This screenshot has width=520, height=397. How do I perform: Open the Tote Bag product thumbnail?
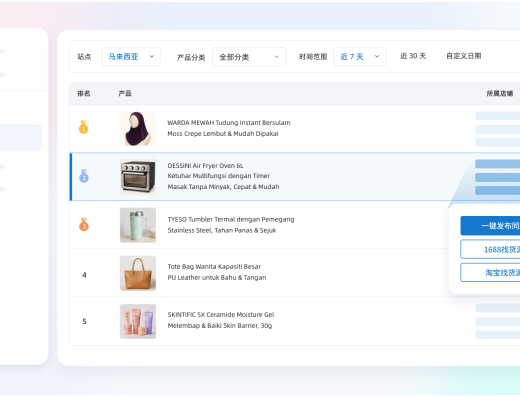point(138,273)
